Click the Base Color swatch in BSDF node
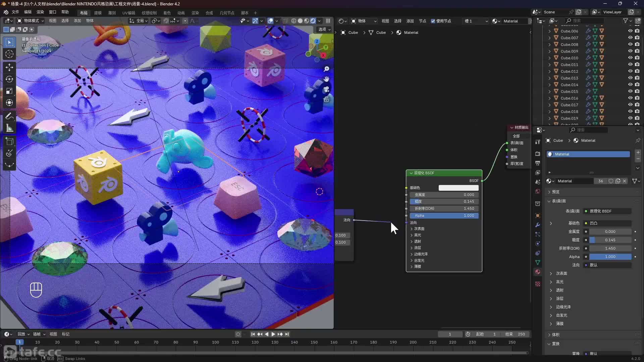 click(x=459, y=188)
